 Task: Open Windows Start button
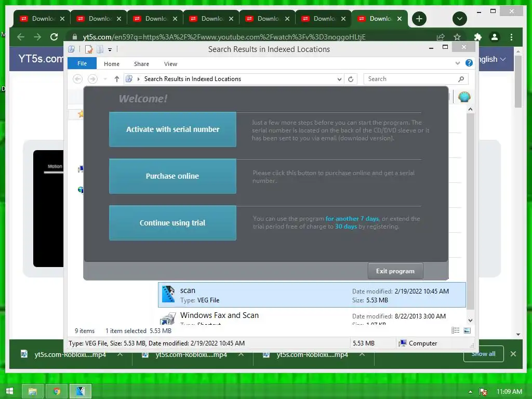[9, 391]
